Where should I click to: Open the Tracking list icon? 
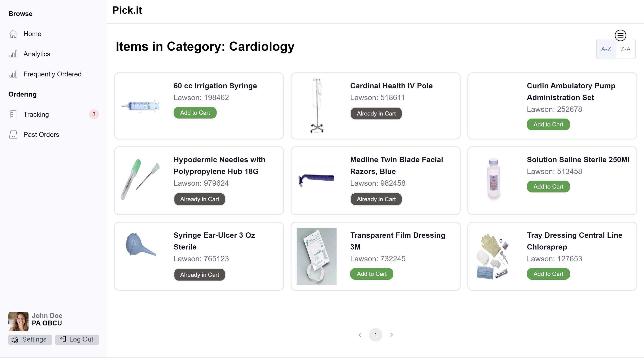(x=13, y=114)
